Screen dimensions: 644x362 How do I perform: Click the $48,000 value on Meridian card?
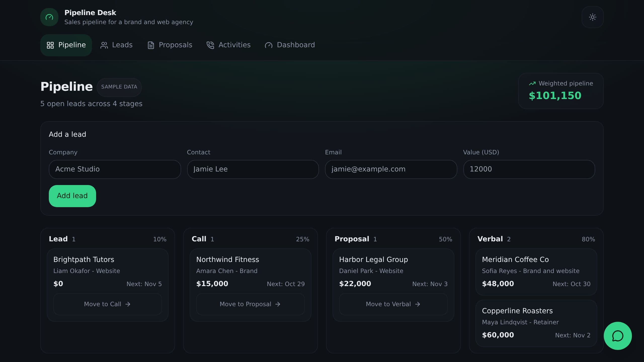[498, 284]
